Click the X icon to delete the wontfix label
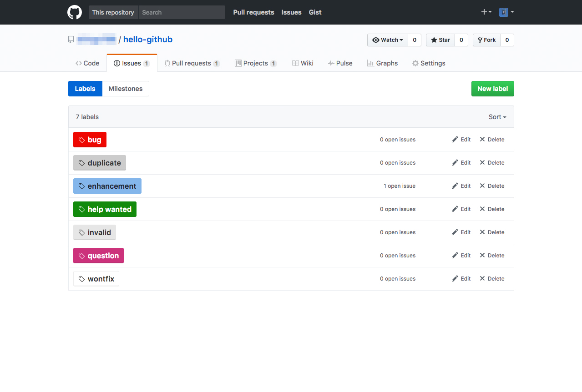 click(x=482, y=278)
